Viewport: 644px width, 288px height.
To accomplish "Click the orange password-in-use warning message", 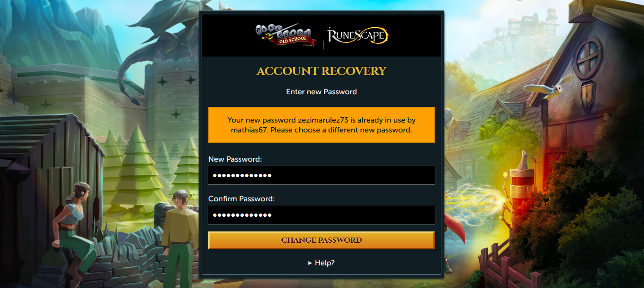I will tap(322, 125).
